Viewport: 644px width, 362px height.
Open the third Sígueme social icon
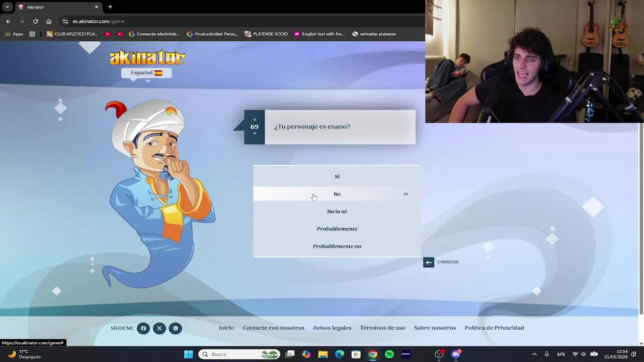click(175, 328)
